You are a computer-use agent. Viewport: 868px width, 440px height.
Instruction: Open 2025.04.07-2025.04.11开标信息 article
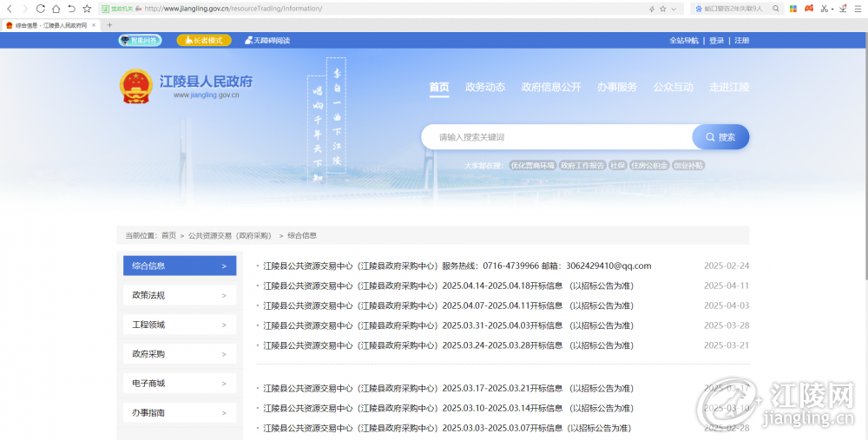449,305
